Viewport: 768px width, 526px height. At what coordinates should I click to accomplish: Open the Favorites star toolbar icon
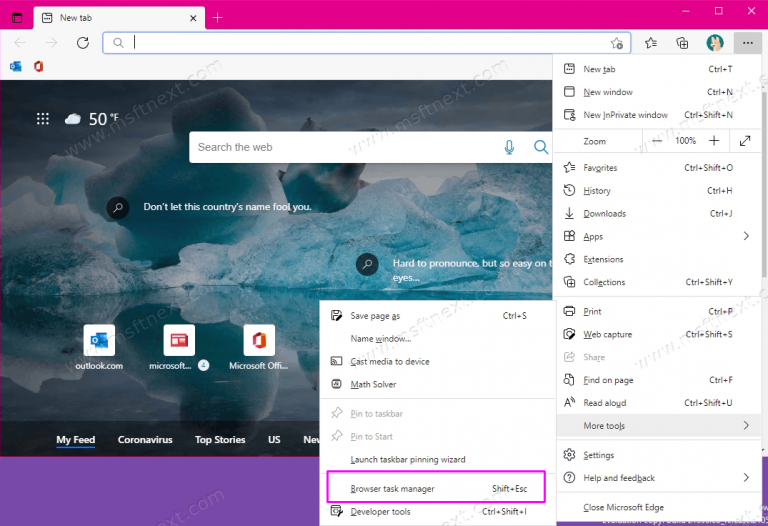[x=651, y=43]
